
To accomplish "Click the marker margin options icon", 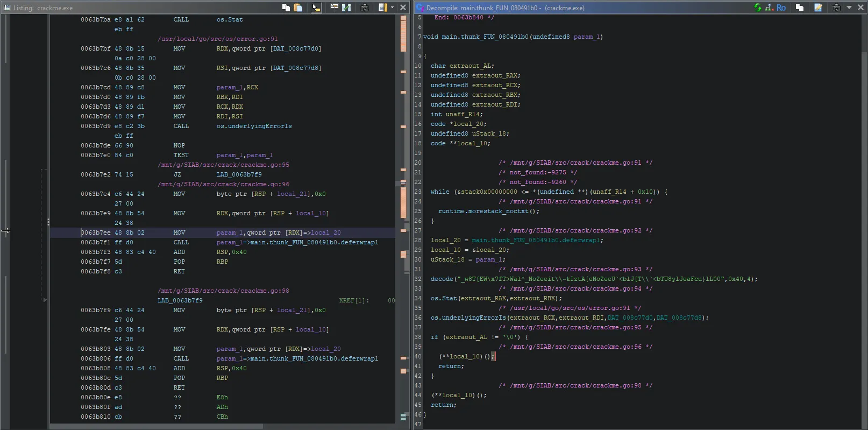I will point(382,8).
